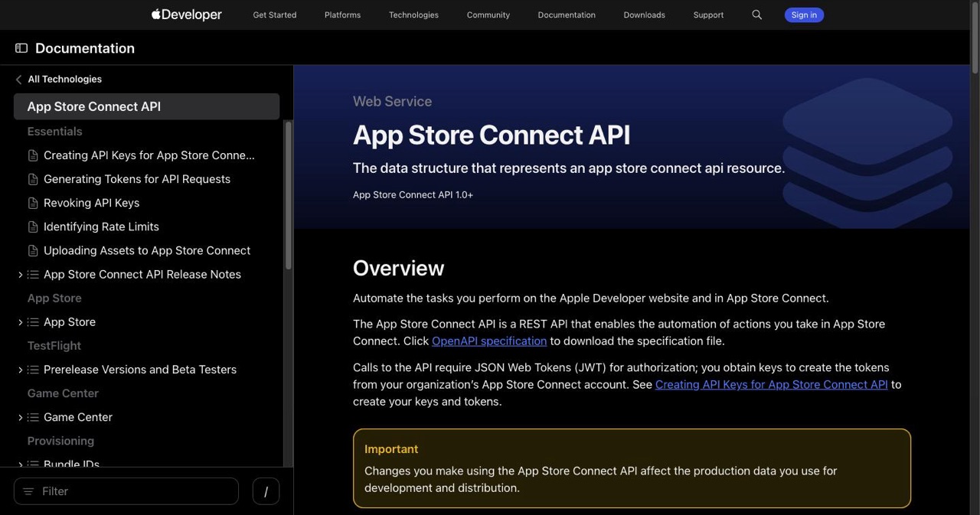980x515 pixels.
Task: Click the slash shortcut button
Action: pyautogui.click(x=266, y=491)
